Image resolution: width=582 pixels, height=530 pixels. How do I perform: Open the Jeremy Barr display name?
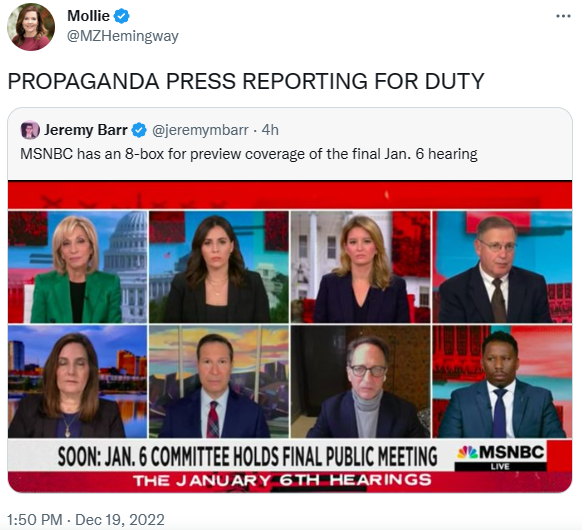[86, 130]
